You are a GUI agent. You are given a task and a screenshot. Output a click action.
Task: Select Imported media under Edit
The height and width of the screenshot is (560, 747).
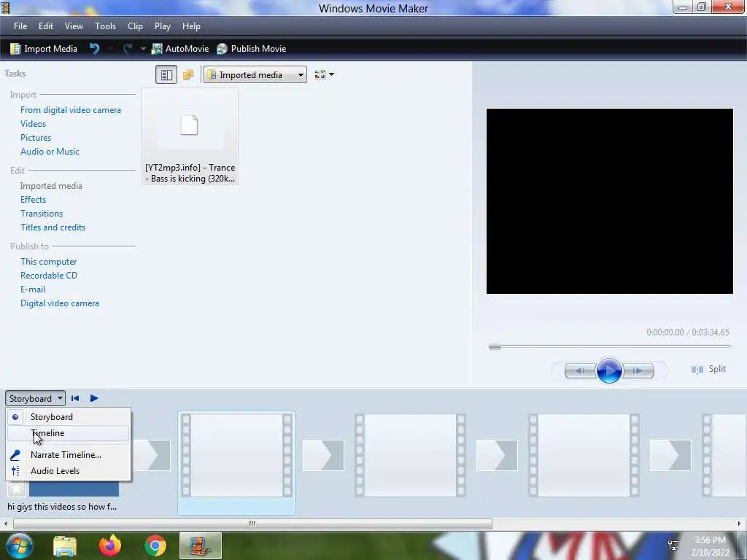(x=51, y=186)
